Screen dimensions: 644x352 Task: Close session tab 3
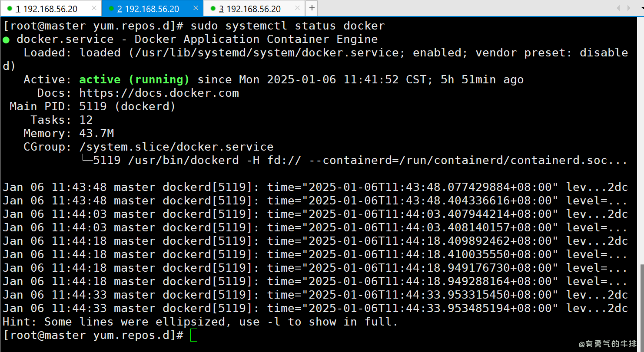click(298, 9)
